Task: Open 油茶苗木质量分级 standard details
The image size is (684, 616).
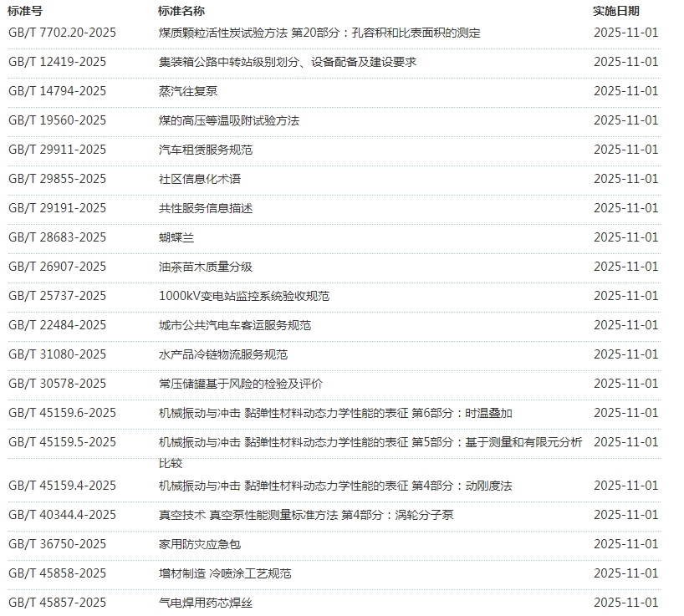Action: point(205,267)
